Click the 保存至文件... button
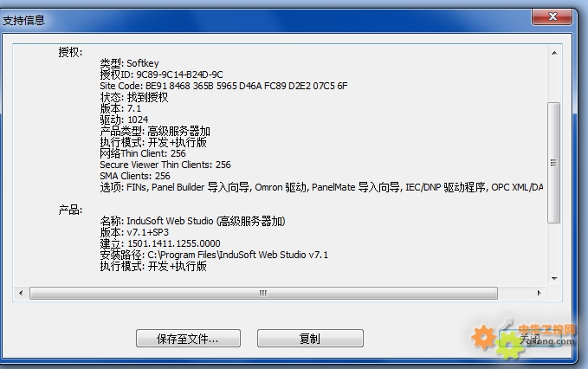The width and height of the screenshot is (588, 369). (188, 338)
